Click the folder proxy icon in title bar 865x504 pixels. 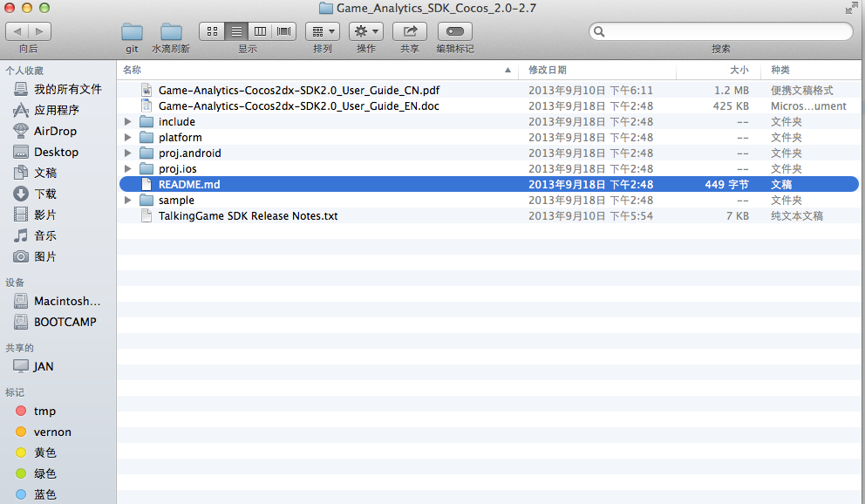coord(326,8)
